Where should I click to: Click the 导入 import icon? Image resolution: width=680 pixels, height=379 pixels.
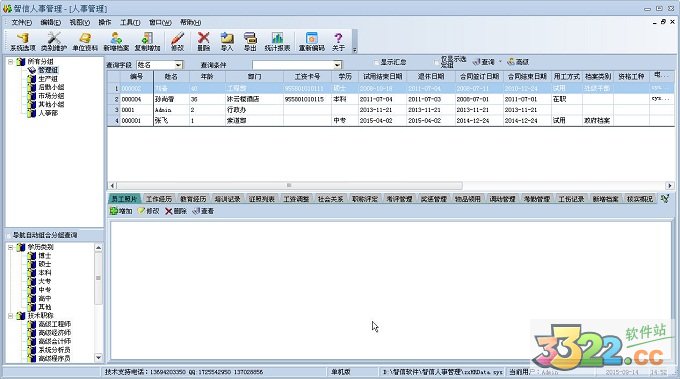227,42
